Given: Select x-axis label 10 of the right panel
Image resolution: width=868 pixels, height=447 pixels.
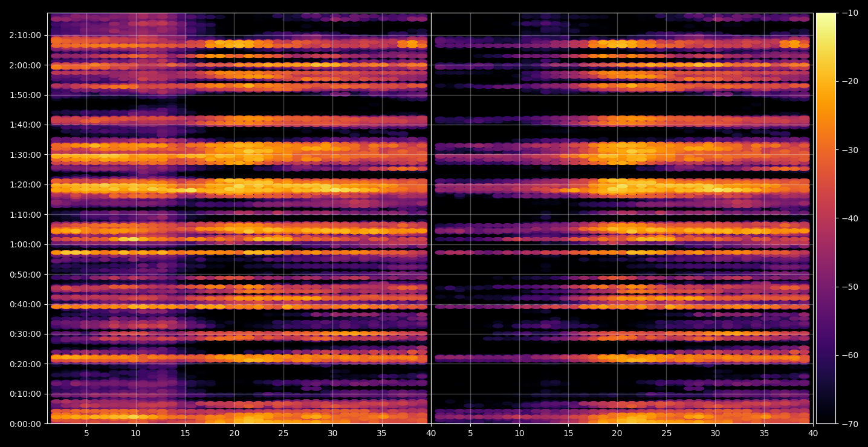Looking at the screenshot, I should (x=519, y=433).
